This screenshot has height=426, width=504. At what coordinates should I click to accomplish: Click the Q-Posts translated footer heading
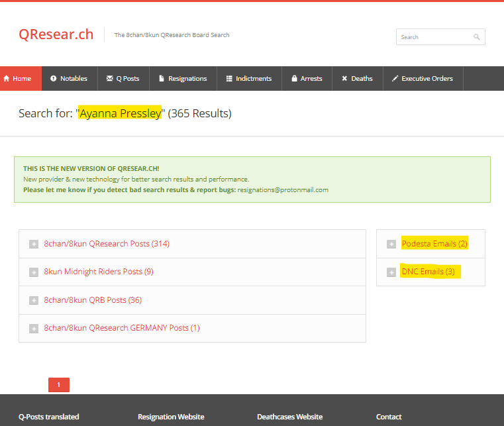coord(49,417)
